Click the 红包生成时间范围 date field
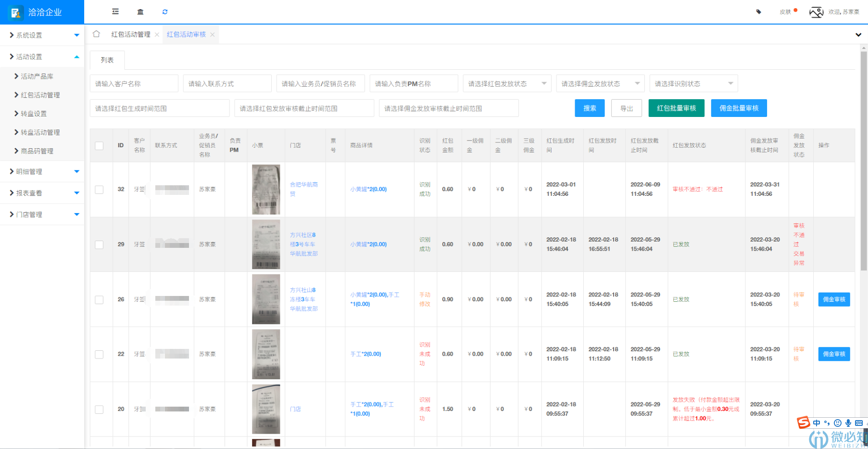The width and height of the screenshot is (868, 449). (x=160, y=108)
